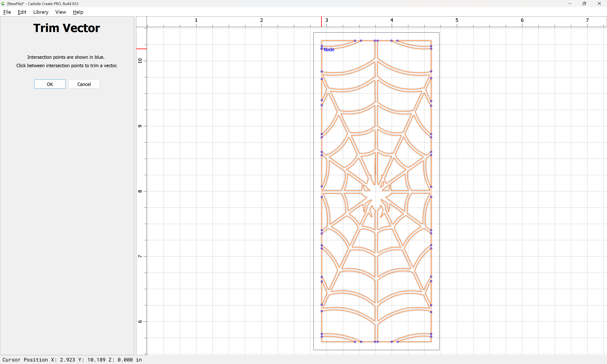
Task: Restore down the Carbide Create window
Action: 584,4
